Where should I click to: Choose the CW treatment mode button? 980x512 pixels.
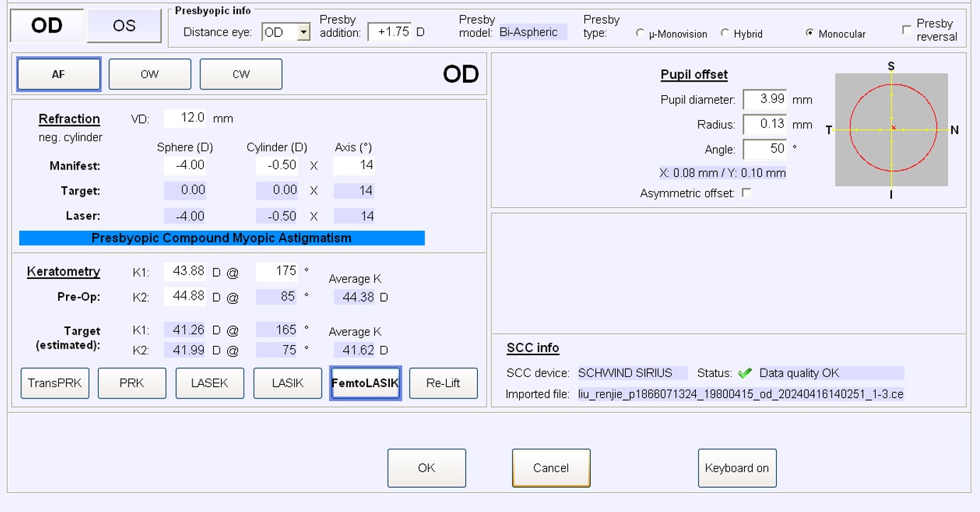coord(241,74)
